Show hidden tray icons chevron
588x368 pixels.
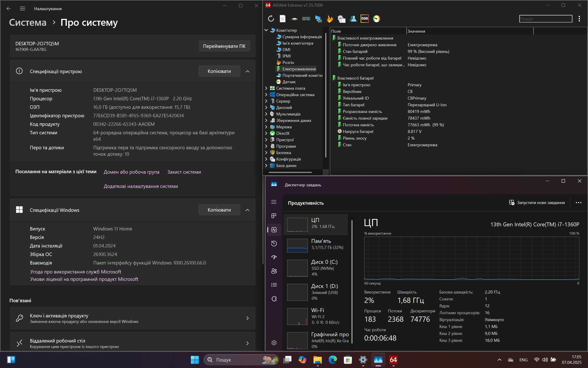[500, 360]
